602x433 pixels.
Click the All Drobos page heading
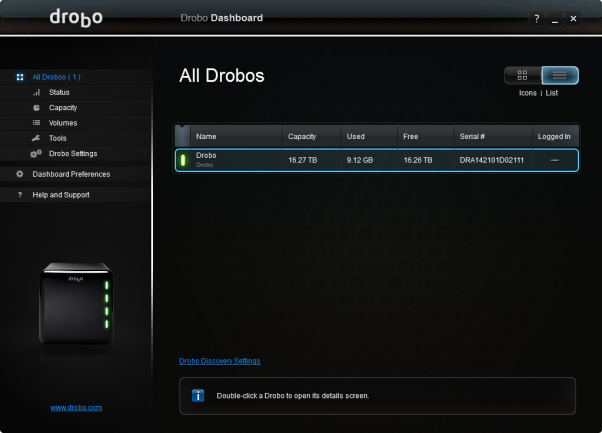pos(222,76)
